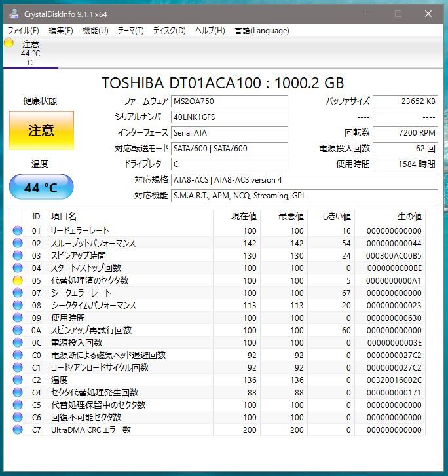Image resolution: width=448 pixels, height=476 pixels.
Task: Click the blue status dot for ID C1 row
Action: coord(18,367)
